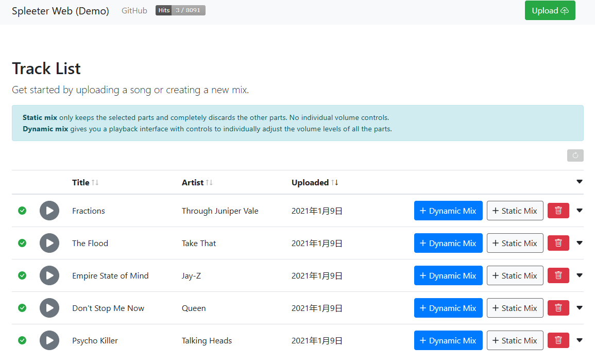The height and width of the screenshot is (364, 595).
Task: Refresh the track list
Action: click(575, 155)
